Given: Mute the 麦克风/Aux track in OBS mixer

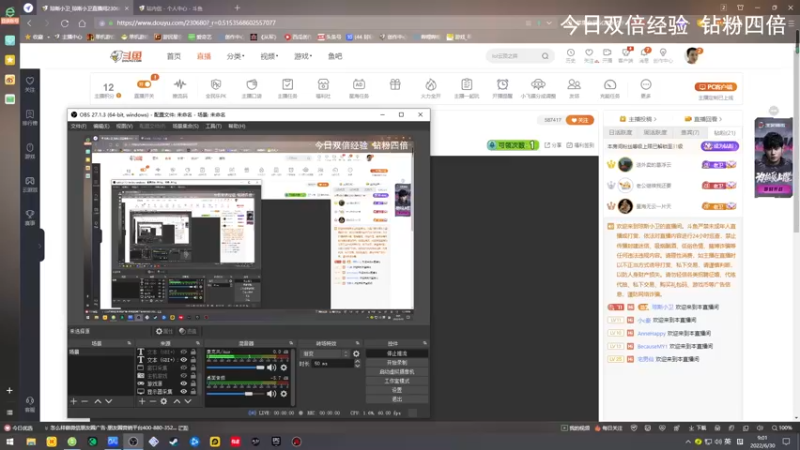Looking at the screenshot, I should pos(271,367).
